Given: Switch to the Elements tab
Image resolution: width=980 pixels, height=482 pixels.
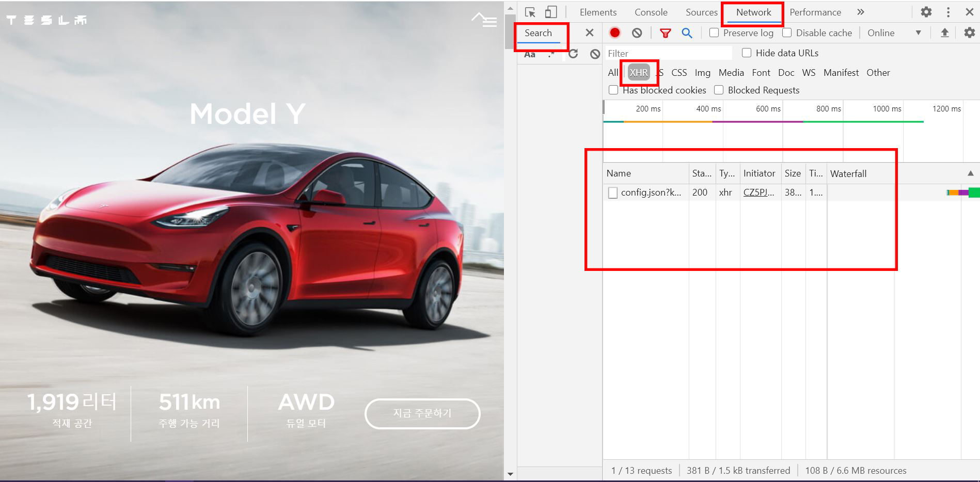Looking at the screenshot, I should [x=598, y=12].
